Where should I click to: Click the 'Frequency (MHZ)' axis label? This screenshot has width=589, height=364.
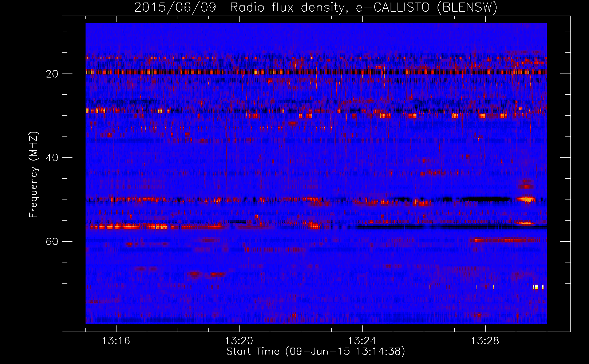pos(33,175)
